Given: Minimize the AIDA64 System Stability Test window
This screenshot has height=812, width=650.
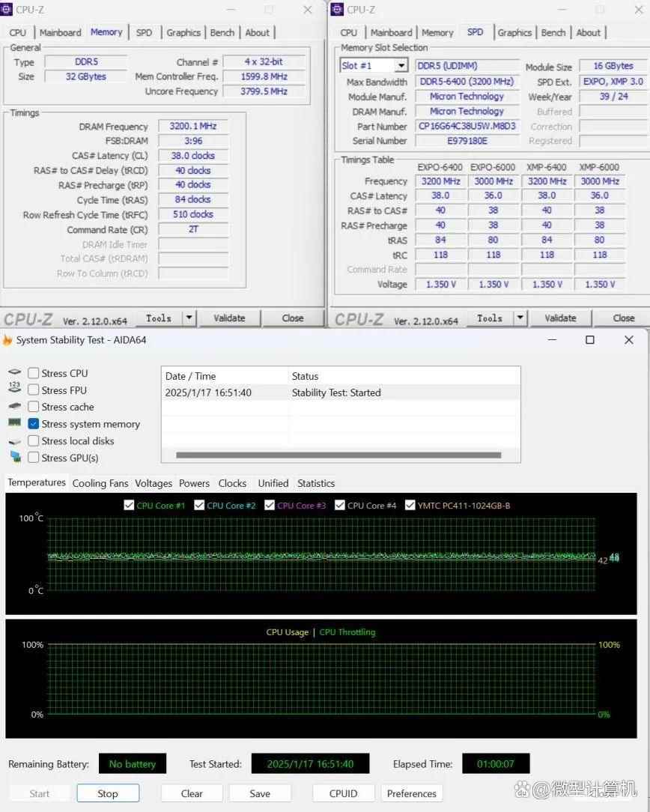Looking at the screenshot, I should coord(552,340).
